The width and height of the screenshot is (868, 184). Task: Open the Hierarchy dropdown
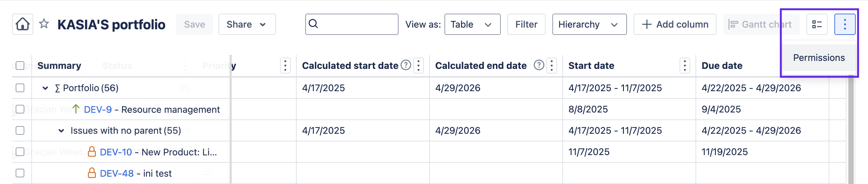click(589, 24)
